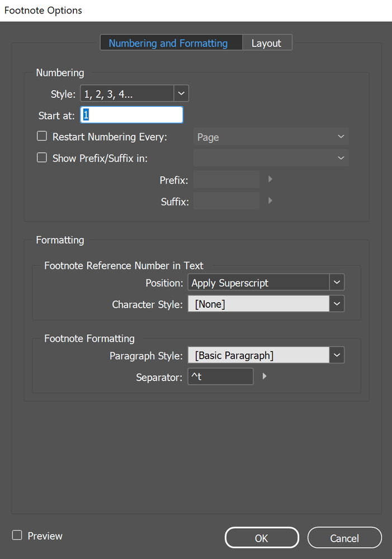Click the Prefix text field

tap(226, 179)
